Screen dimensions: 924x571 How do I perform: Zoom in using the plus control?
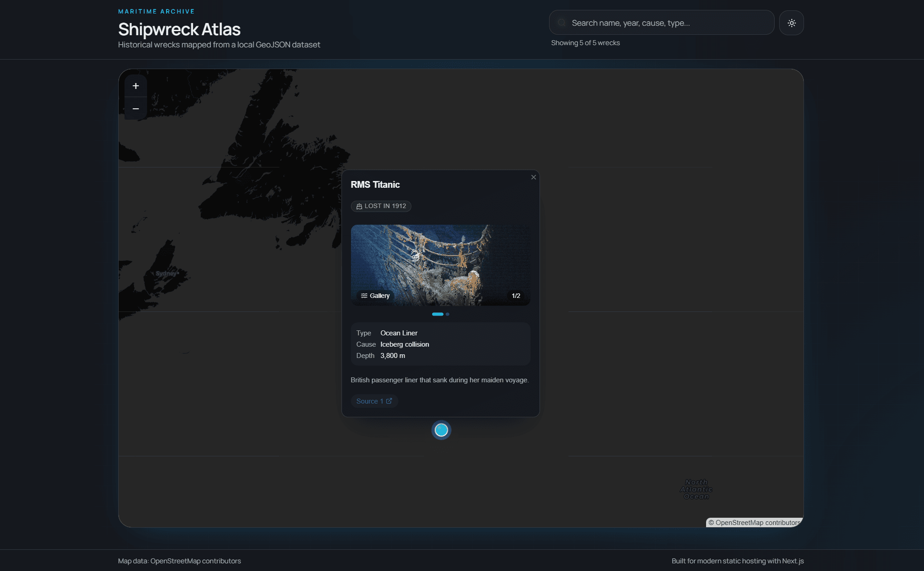135,86
